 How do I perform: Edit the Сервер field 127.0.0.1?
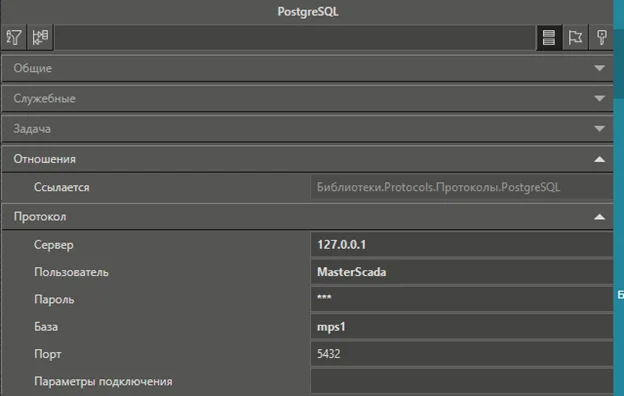(x=462, y=244)
